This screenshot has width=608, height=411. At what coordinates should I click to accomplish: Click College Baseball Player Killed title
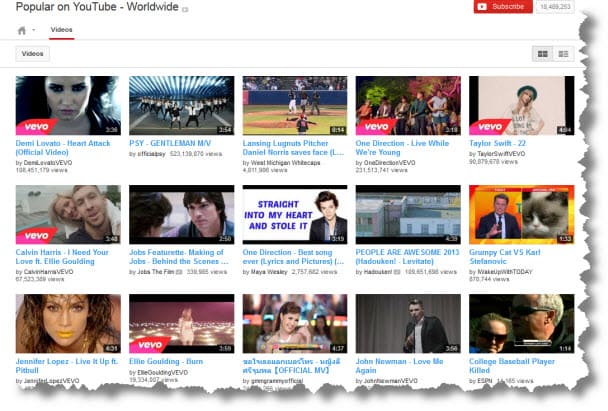pyautogui.click(x=512, y=366)
